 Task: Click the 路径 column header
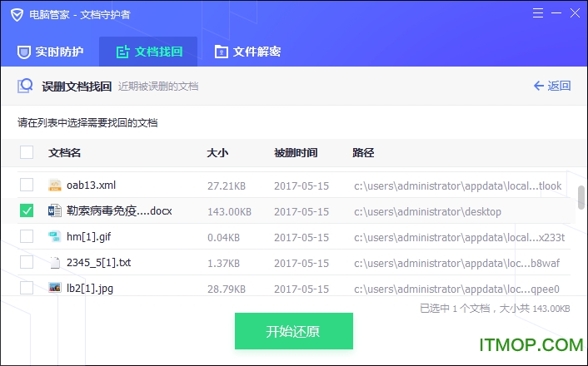tap(363, 153)
